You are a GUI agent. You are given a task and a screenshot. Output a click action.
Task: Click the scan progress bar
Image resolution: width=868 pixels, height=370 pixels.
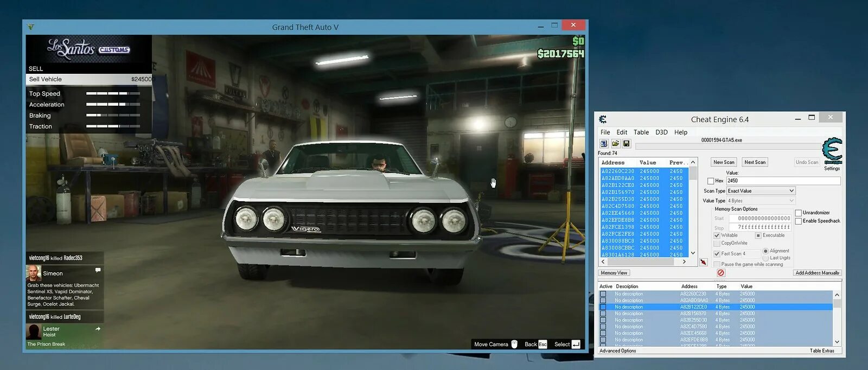tap(728, 146)
